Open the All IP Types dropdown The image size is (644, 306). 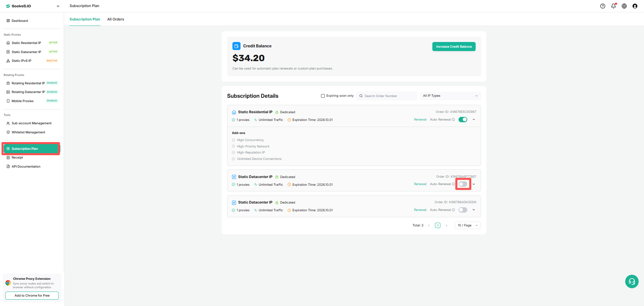pyautogui.click(x=450, y=96)
